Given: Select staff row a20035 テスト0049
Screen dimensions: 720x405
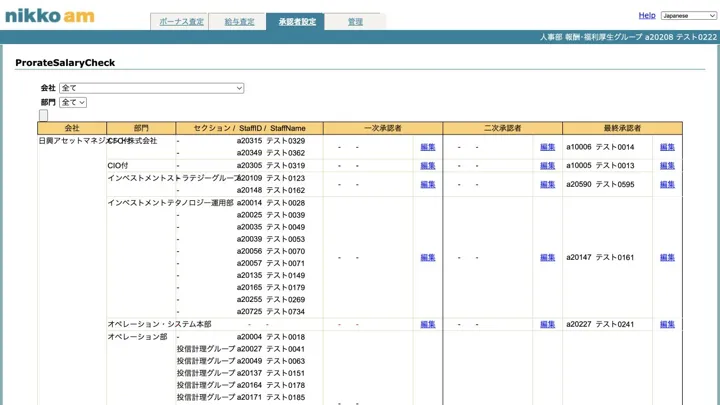Looking at the screenshot, I should (271, 227).
